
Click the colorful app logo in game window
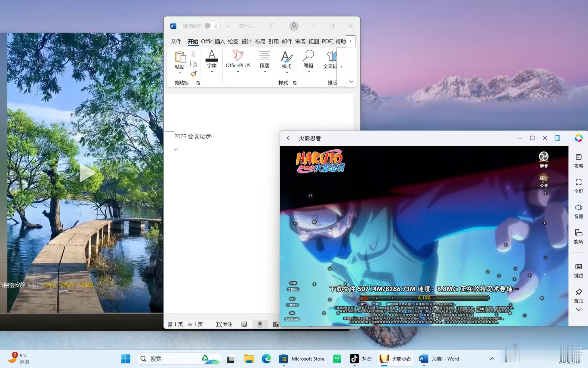click(x=579, y=138)
